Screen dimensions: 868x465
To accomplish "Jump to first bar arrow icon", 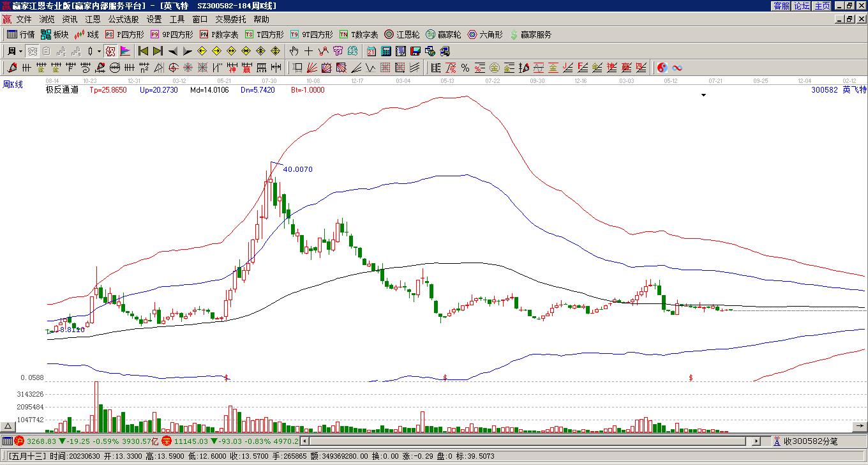I will pyautogui.click(x=143, y=51).
